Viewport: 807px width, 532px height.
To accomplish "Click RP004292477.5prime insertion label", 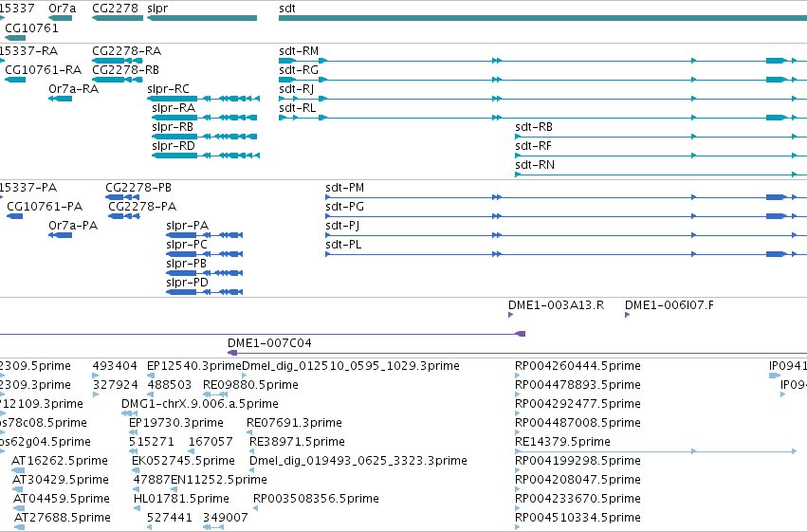I will pyautogui.click(x=578, y=404).
